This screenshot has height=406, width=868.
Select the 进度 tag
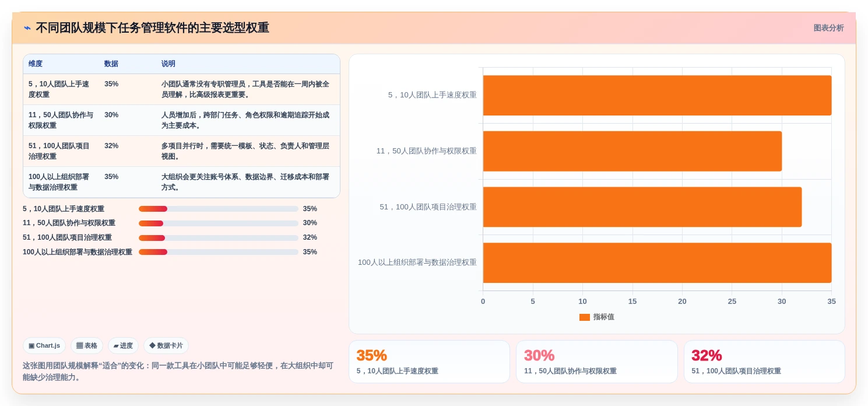coord(123,345)
